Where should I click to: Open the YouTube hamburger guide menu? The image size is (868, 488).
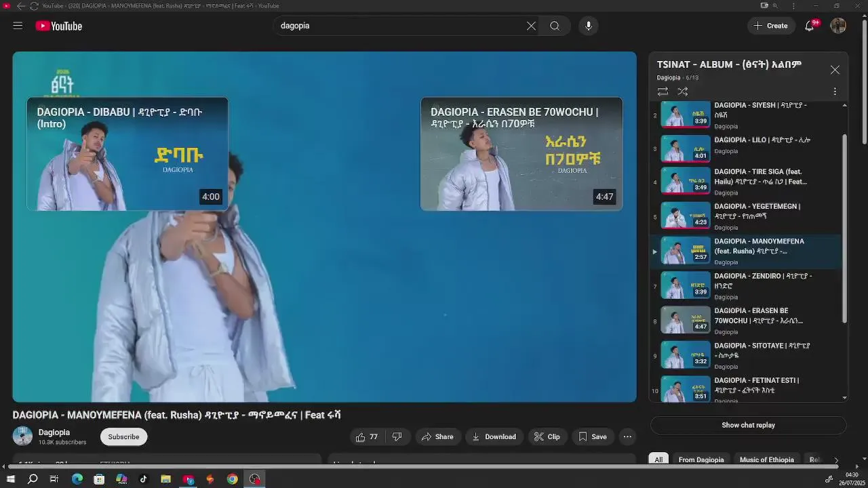[x=18, y=26]
